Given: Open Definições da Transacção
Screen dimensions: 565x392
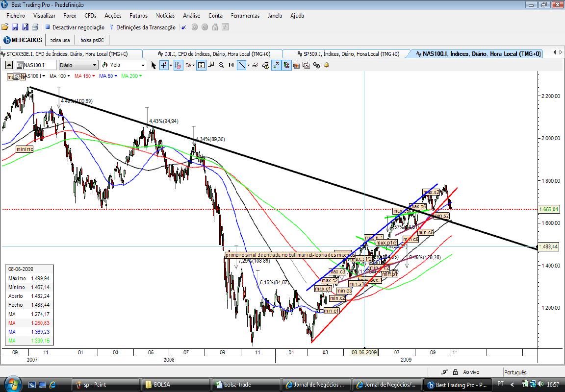Looking at the screenshot, I should pos(142,27).
